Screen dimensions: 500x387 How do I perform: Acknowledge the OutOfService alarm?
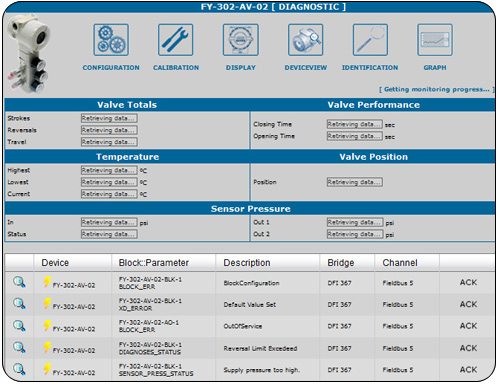click(x=468, y=326)
